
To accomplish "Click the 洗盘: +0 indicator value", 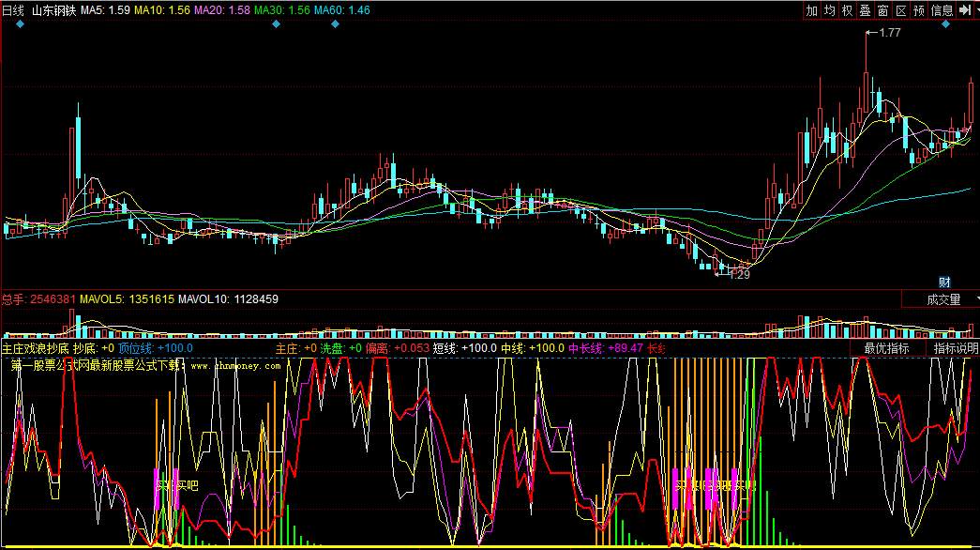I will click(x=341, y=348).
